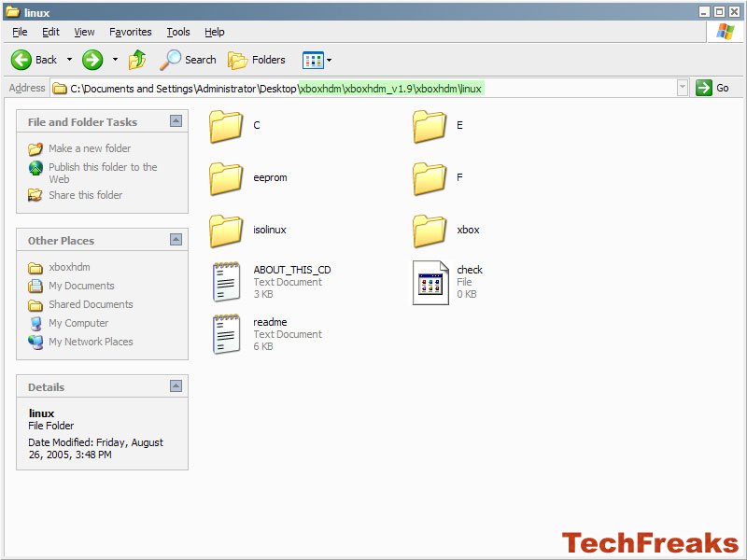The height and width of the screenshot is (560, 747).
Task: Go to xboxhdm in Other Places
Action: coord(69,267)
